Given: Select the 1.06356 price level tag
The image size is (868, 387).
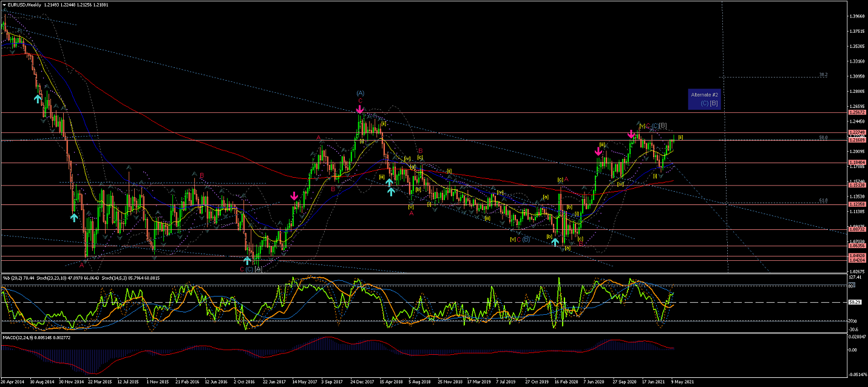Looking at the screenshot, I should click(x=856, y=246).
